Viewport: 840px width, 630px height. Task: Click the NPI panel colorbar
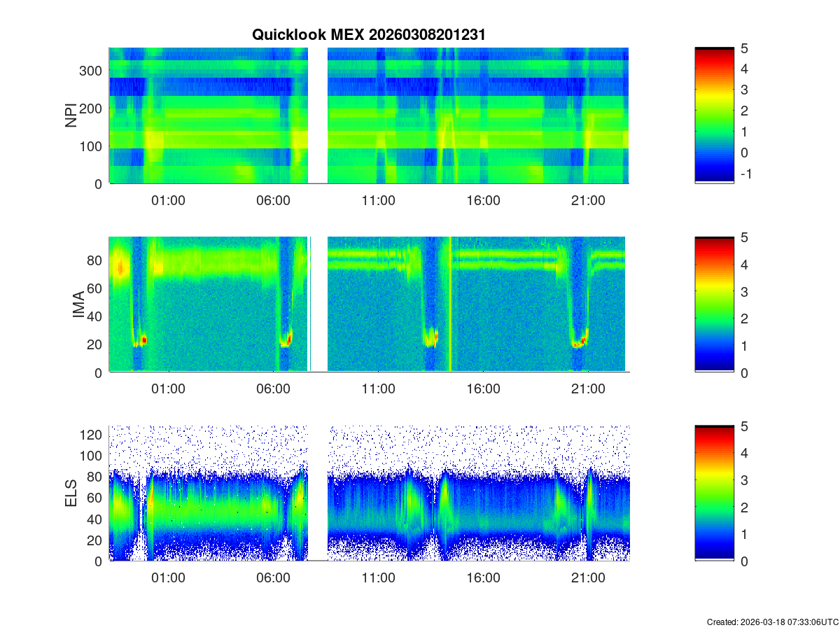714,115
